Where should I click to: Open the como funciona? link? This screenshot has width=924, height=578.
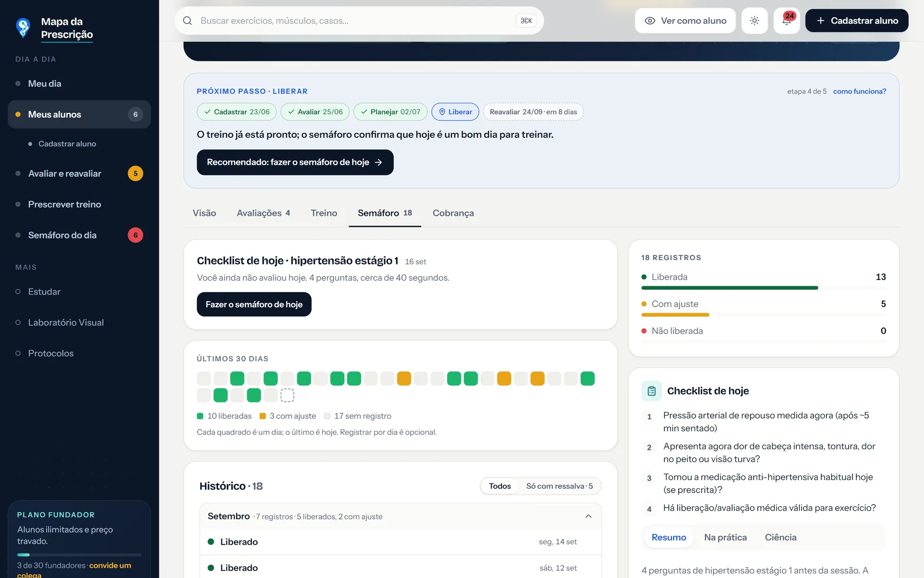[860, 91]
